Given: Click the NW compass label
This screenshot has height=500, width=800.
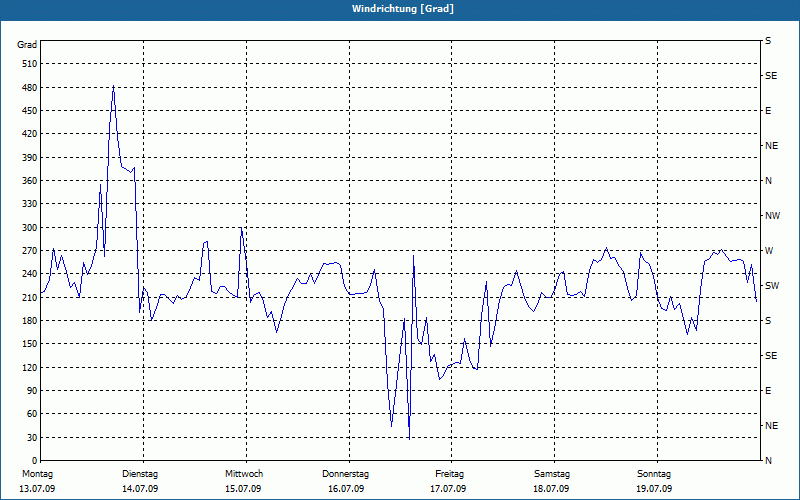Looking at the screenshot, I should (772, 216).
